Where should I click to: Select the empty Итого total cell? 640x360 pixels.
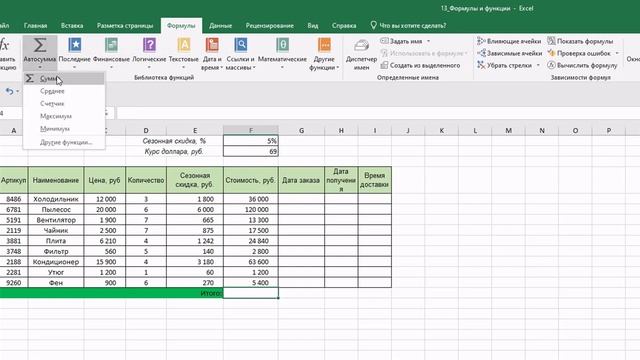click(251, 293)
